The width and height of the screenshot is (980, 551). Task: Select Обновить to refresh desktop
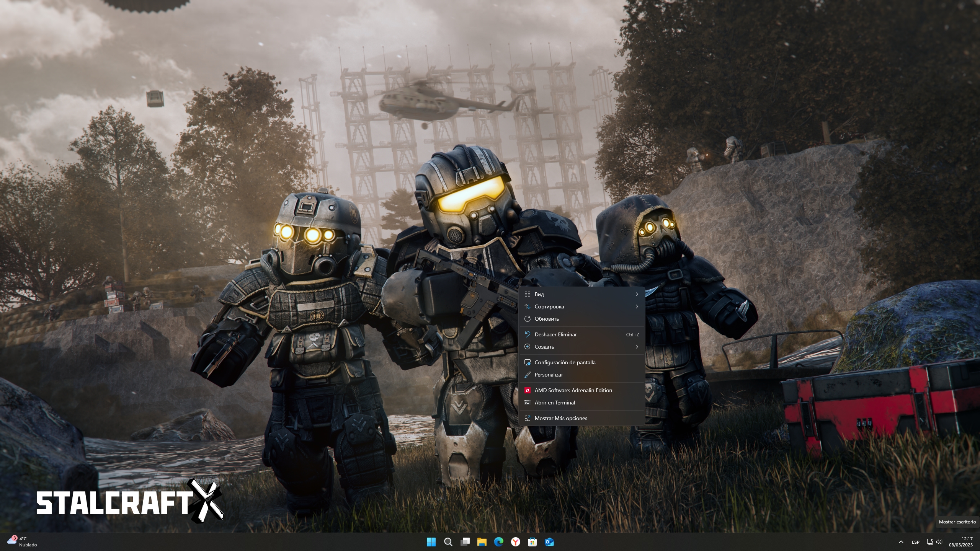click(x=581, y=319)
